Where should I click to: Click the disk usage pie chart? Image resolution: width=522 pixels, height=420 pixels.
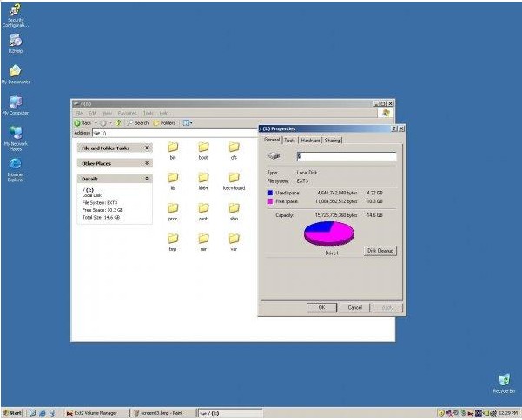[x=329, y=233]
